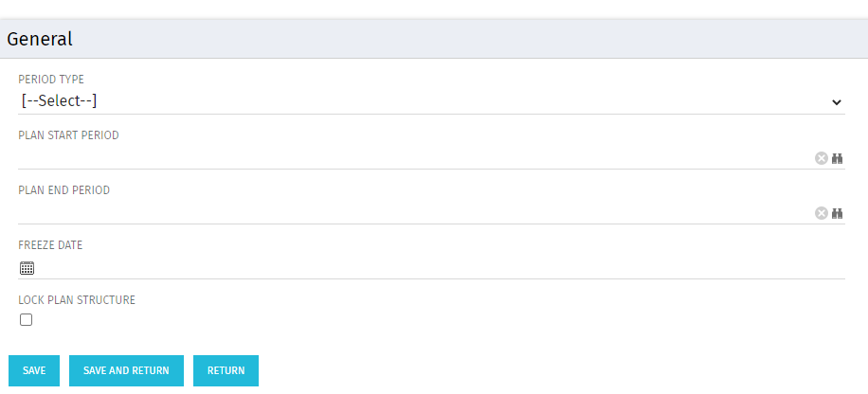Click the Plan Start Period label
The height and width of the screenshot is (394, 868).
tap(68, 134)
